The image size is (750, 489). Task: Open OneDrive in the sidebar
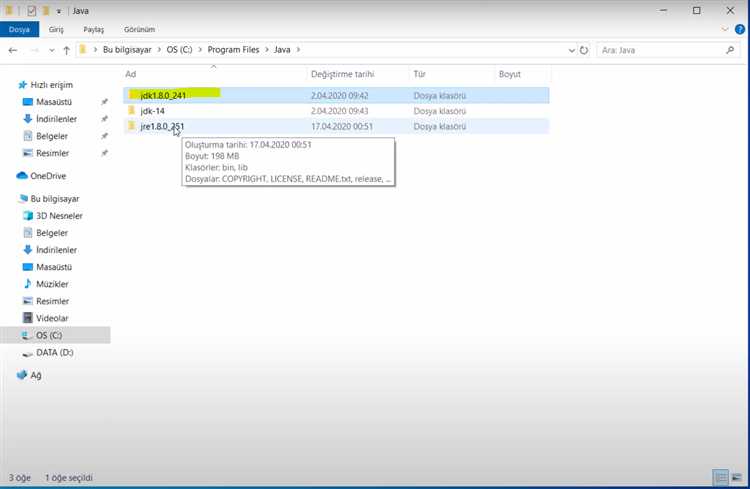(47, 175)
